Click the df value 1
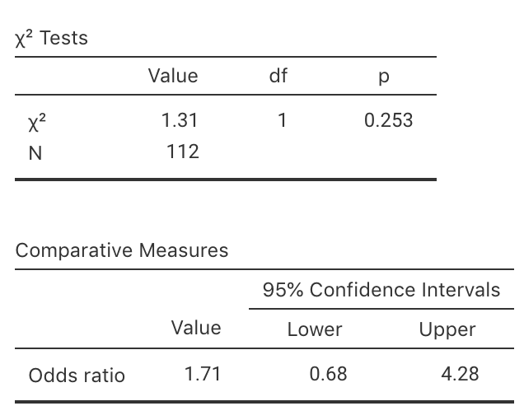This screenshot has height=420, width=524. (x=282, y=120)
